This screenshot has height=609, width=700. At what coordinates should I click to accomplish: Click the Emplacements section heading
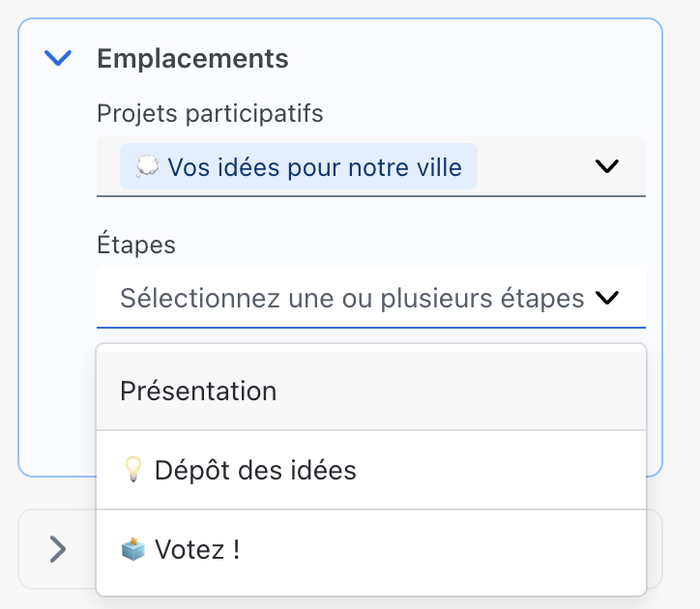pos(192,58)
